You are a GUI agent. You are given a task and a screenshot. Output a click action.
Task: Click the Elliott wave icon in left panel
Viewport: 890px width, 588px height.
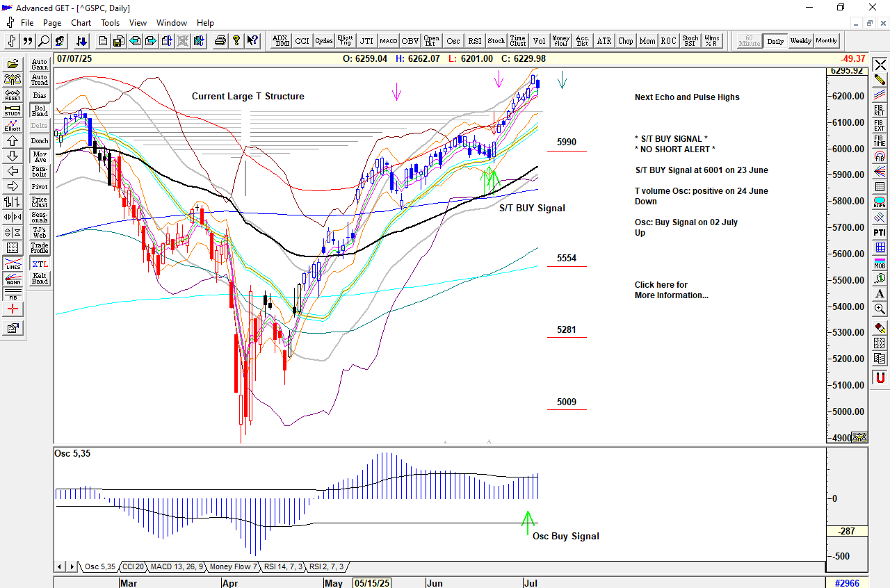click(x=13, y=126)
